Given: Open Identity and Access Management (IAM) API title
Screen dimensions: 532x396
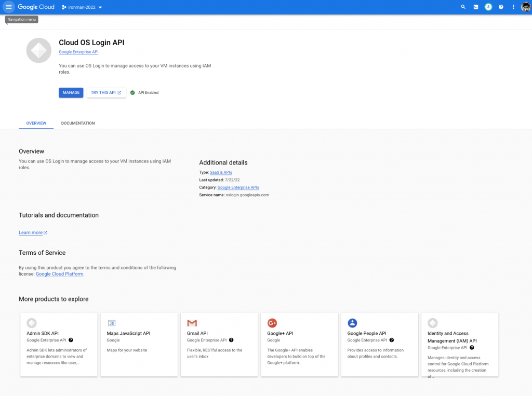Looking at the screenshot, I should (x=452, y=337).
